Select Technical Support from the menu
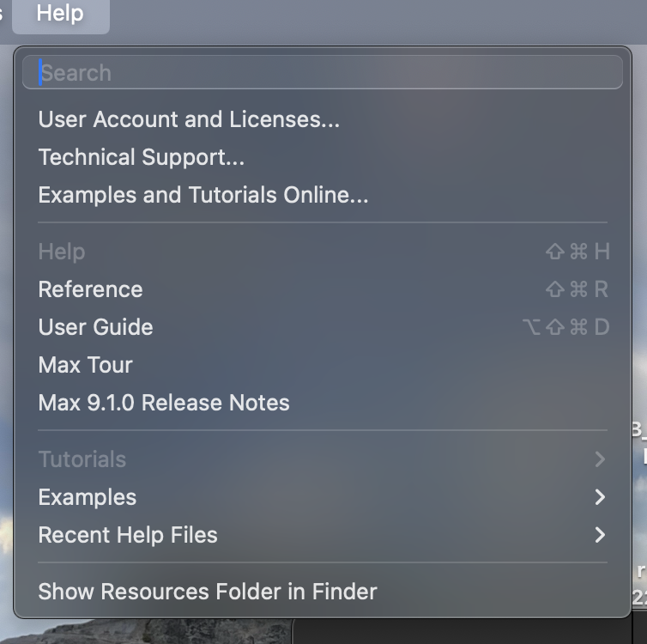Viewport: 647px width, 644px height. pos(142,157)
